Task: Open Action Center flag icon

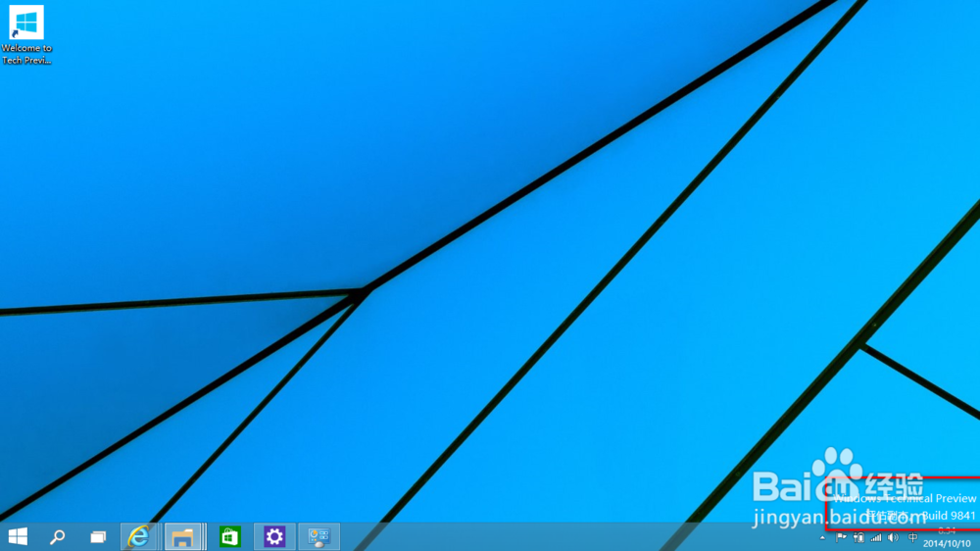Action: (841, 537)
